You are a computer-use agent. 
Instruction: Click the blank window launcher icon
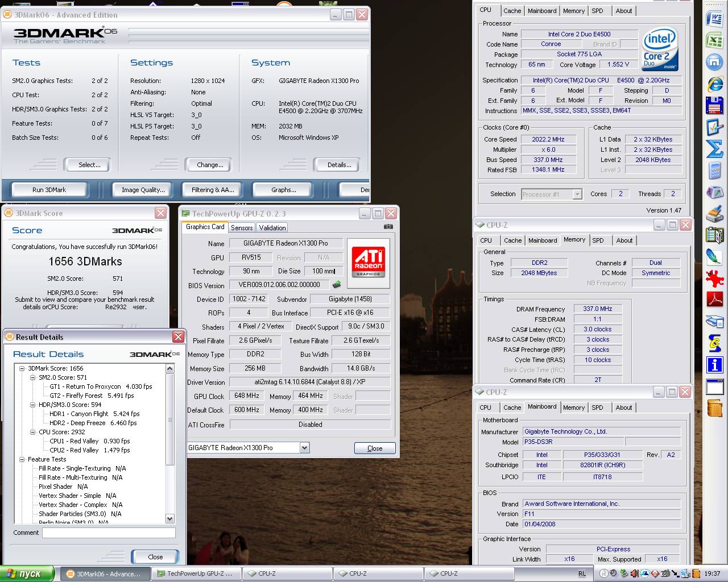[714, 388]
